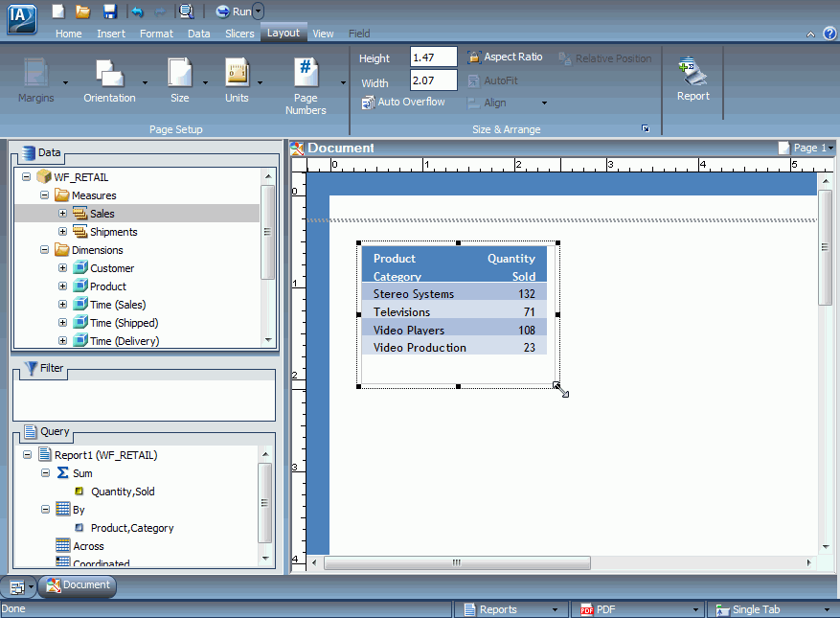Undo the last action
The width and height of the screenshot is (840, 618).
coord(137,11)
